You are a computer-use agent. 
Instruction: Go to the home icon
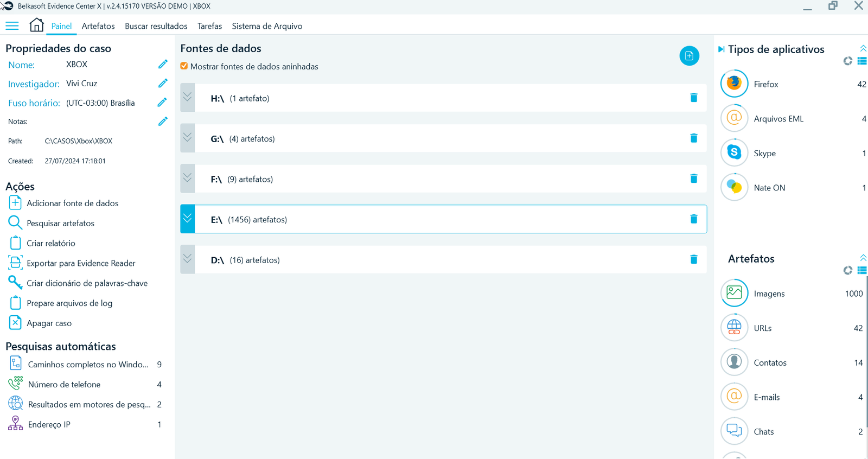[x=36, y=25]
